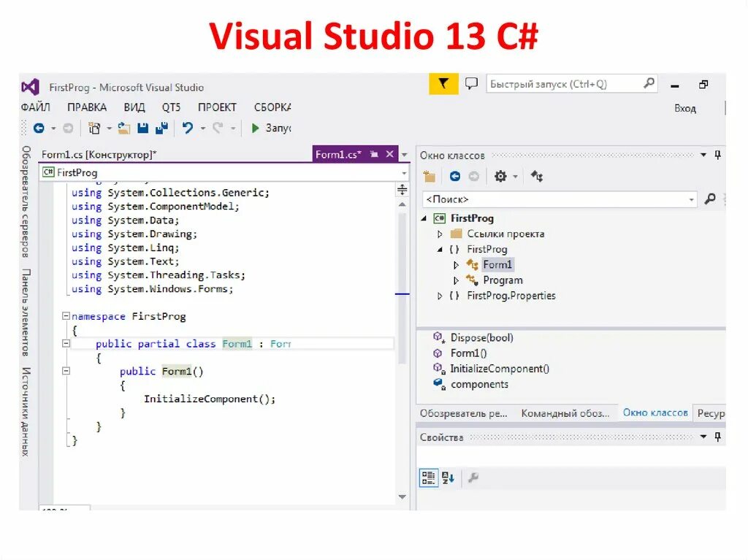Image resolution: width=748 pixels, height=560 pixels.
Task: Collapse the Form1 class code block
Action: (66, 343)
